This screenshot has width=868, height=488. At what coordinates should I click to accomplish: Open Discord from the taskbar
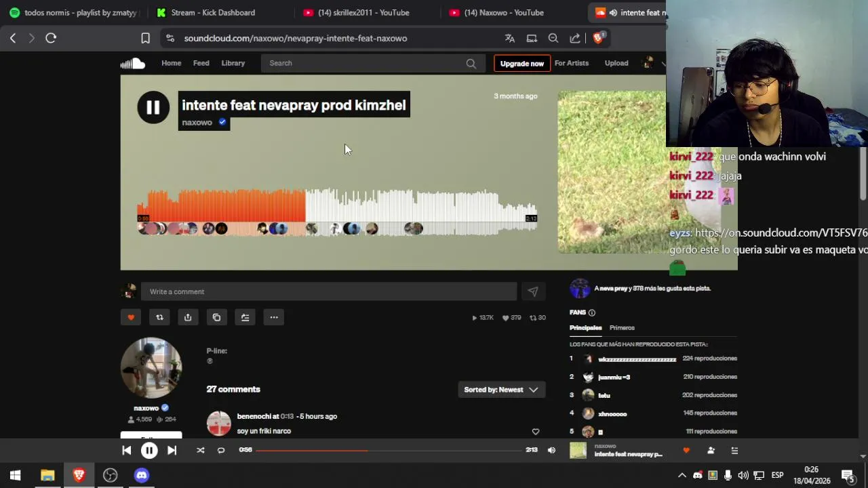141,475
